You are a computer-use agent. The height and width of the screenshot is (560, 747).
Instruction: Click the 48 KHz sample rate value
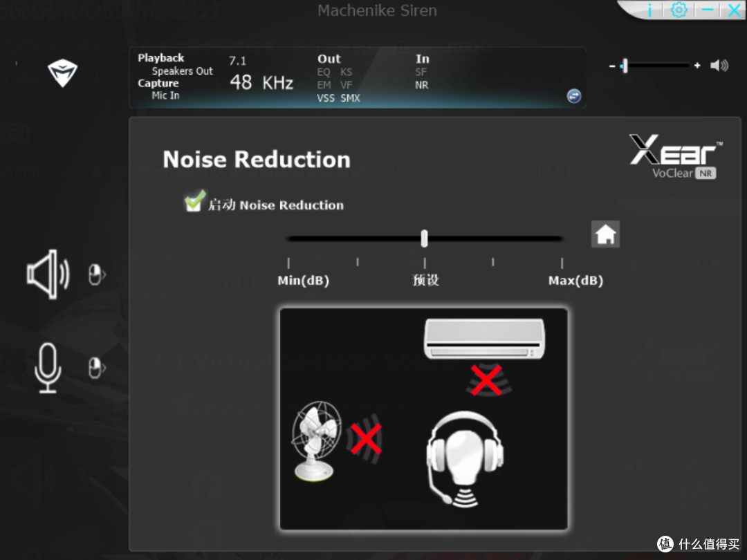tap(261, 82)
